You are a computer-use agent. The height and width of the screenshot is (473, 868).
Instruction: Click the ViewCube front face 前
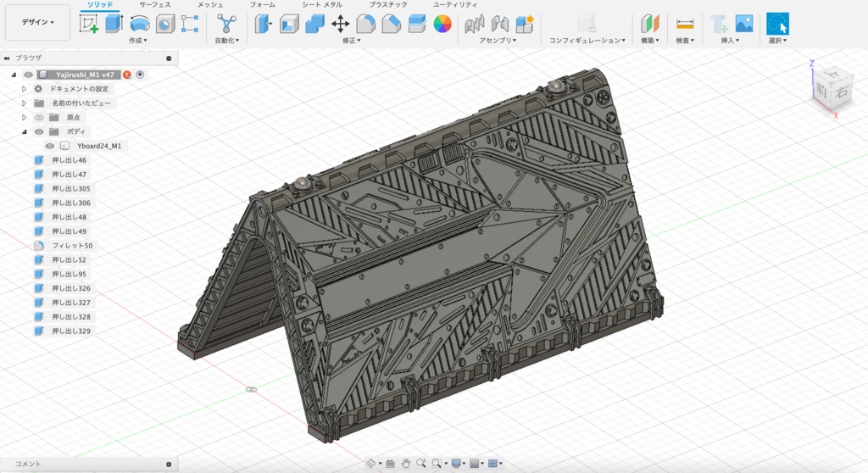coord(821,89)
